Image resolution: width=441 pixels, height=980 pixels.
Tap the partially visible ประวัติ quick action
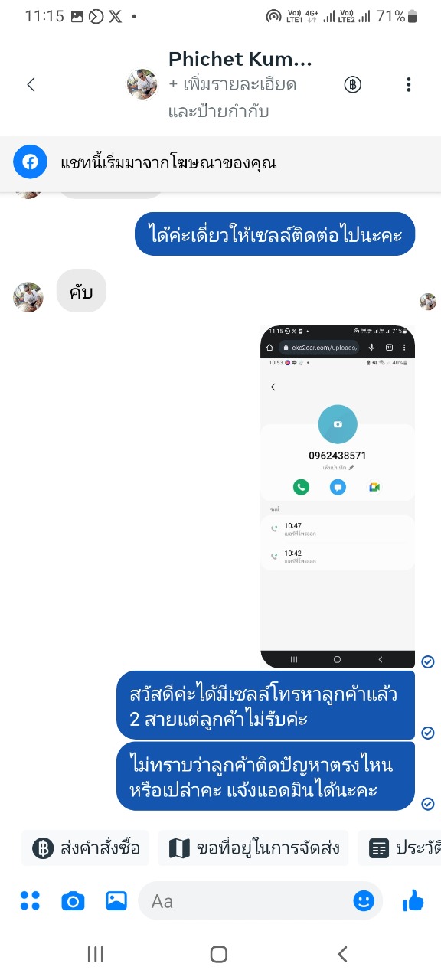pyautogui.click(x=400, y=848)
